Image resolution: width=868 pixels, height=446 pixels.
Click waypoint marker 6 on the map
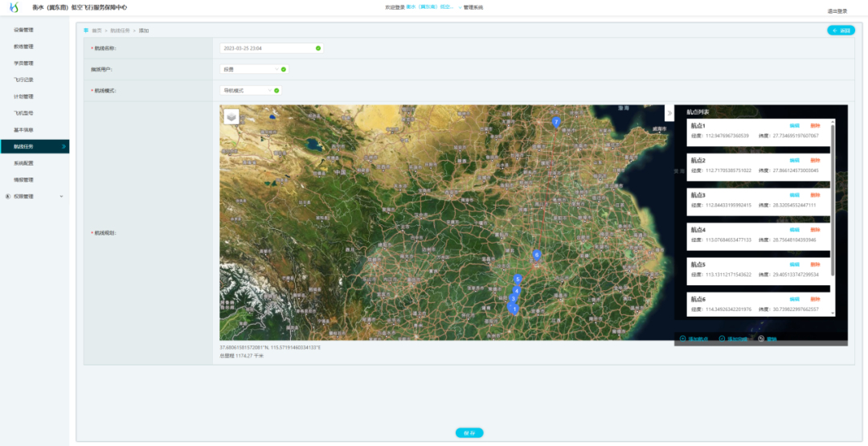pyautogui.click(x=537, y=256)
